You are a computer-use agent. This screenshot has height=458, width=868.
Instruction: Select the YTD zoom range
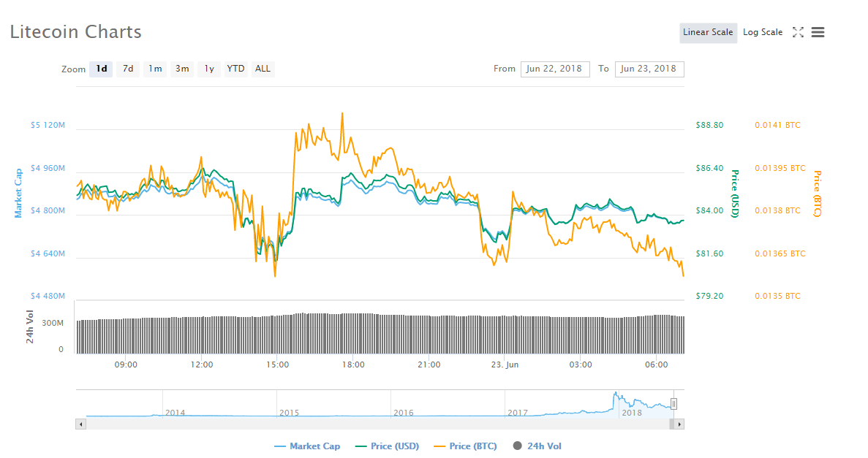tap(235, 69)
